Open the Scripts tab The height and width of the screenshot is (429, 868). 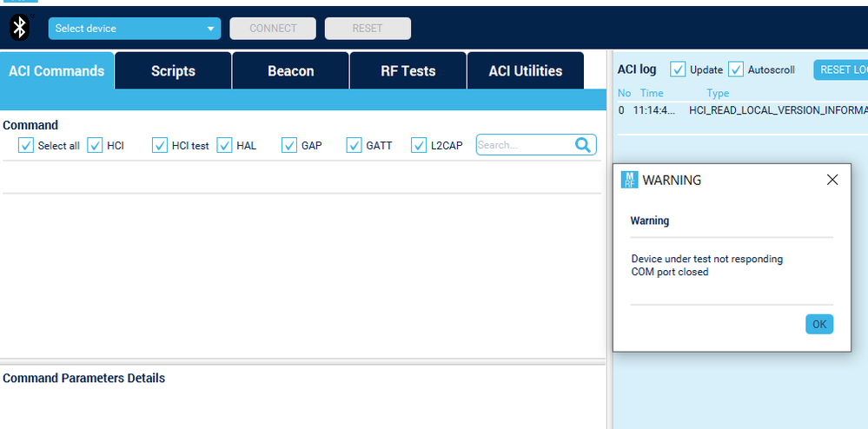click(173, 71)
